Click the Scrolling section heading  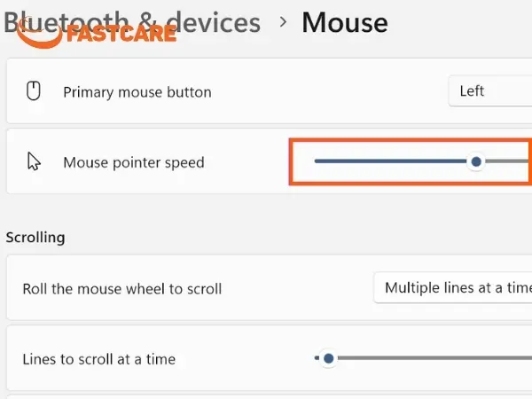coord(35,238)
